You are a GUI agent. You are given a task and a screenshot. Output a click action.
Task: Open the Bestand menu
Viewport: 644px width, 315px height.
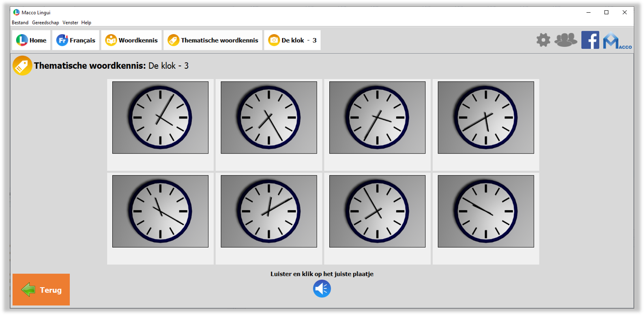coord(20,22)
